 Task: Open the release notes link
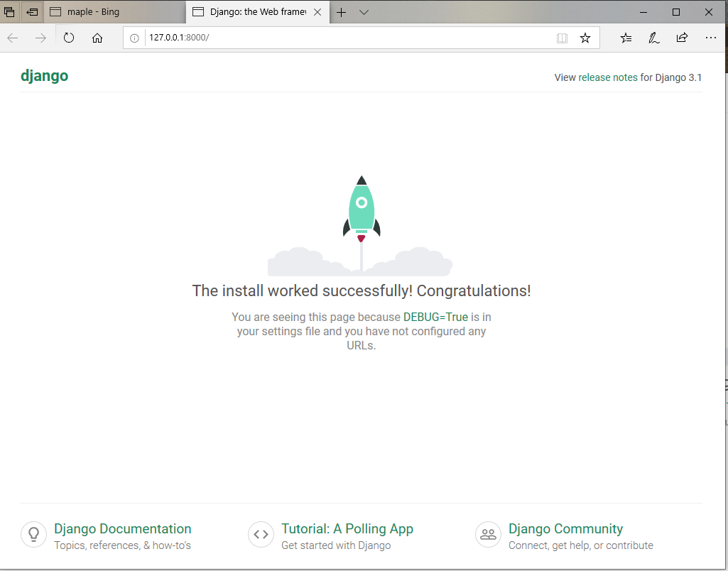[608, 77]
